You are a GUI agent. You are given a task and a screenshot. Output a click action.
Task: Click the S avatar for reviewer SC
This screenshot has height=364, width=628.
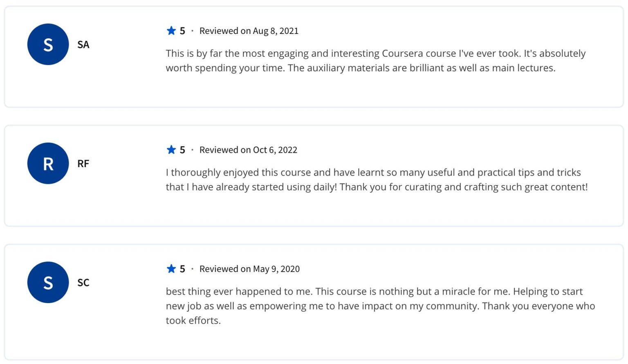[x=48, y=282]
